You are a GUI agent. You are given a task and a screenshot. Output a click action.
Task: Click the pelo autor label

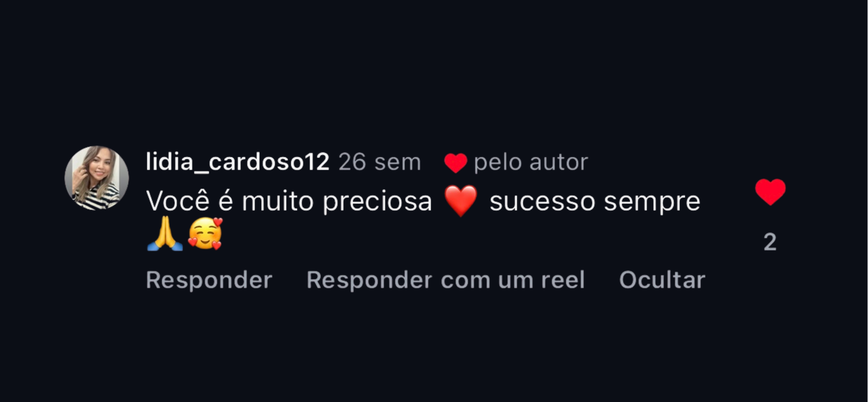(531, 162)
